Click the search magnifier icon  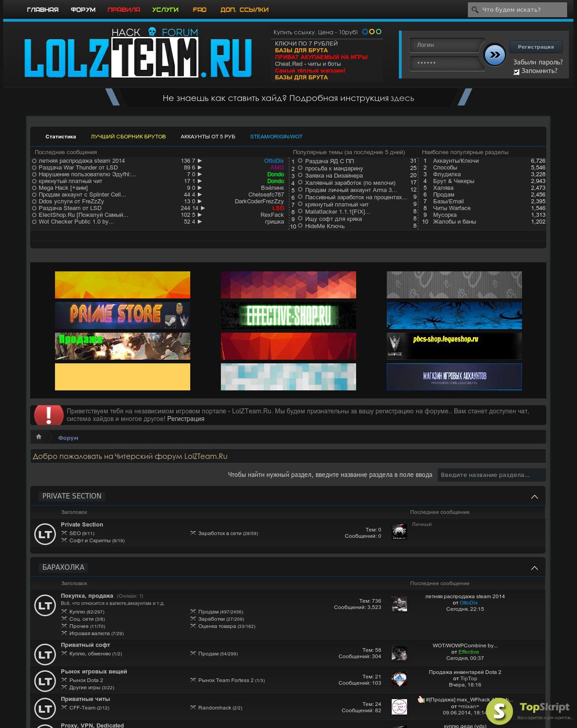click(475, 9)
